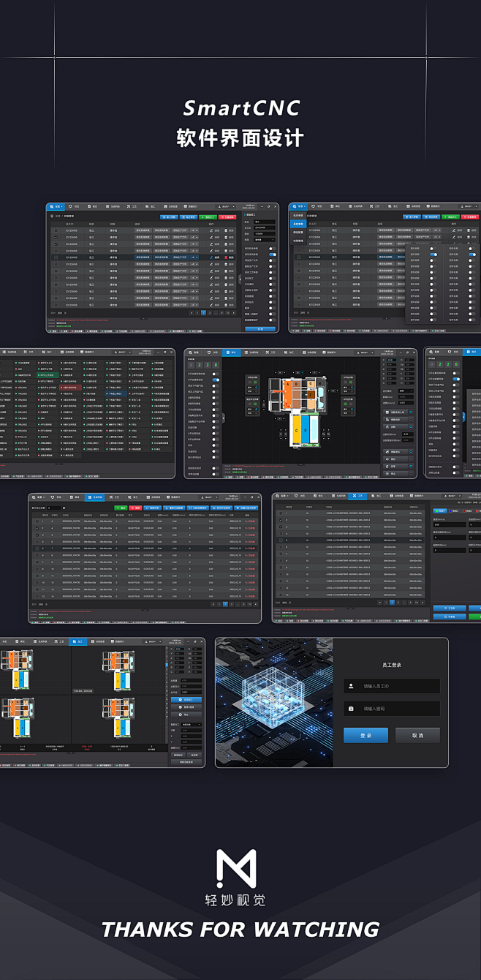This screenshot has width=481, height=980.
Task: Click trash delete icon in first employee row of top-left window
Action: pyautogui.click(x=227, y=230)
